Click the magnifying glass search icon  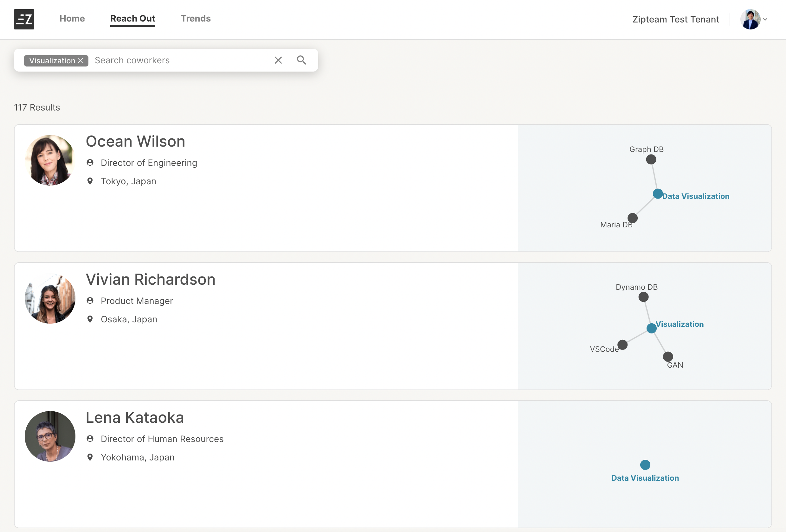[301, 60]
